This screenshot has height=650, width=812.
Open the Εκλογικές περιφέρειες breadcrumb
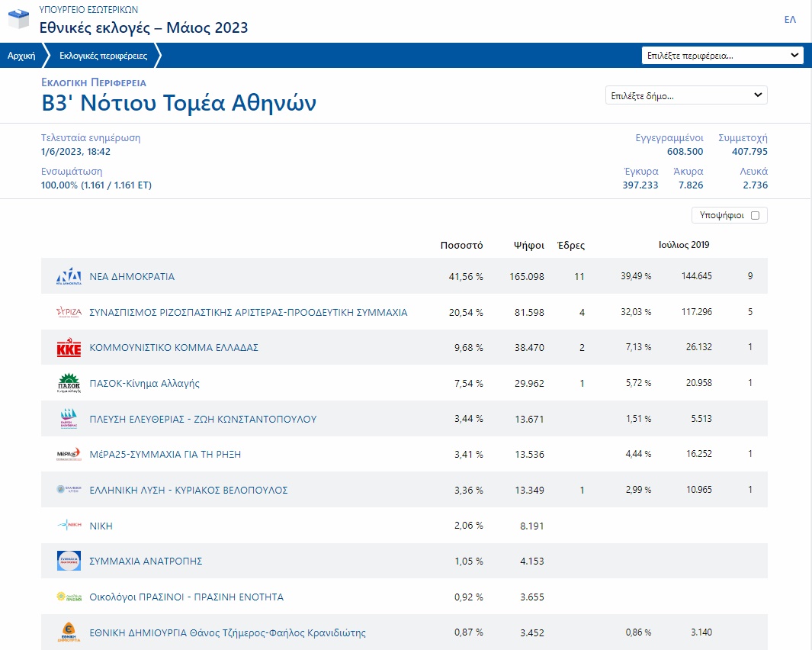pyautogui.click(x=103, y=56)
